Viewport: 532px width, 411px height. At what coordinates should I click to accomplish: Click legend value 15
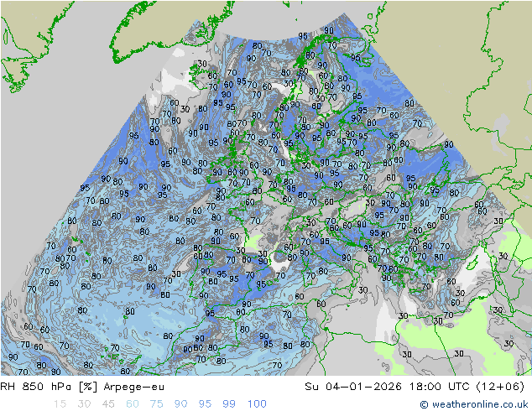pyautogui.click(x=60, y=404)
